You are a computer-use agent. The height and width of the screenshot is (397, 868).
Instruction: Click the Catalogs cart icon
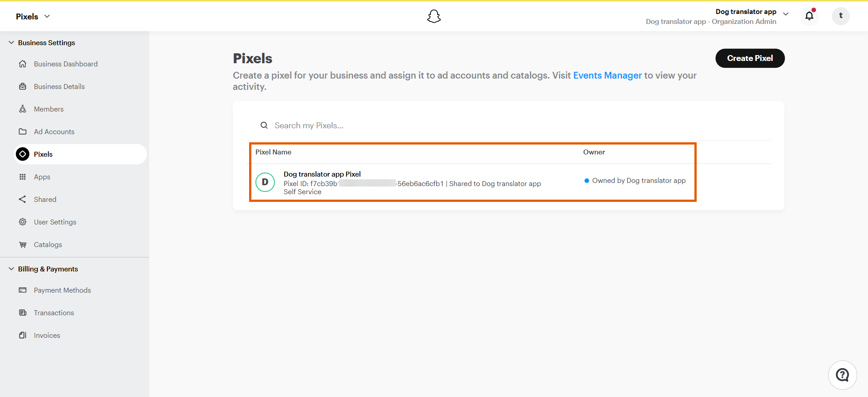23,244
